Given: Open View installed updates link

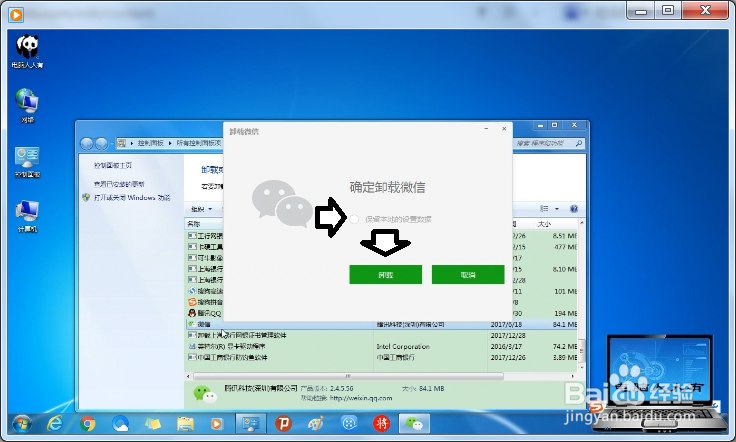Looking at the screenshot, I should [x=119, y=184].
